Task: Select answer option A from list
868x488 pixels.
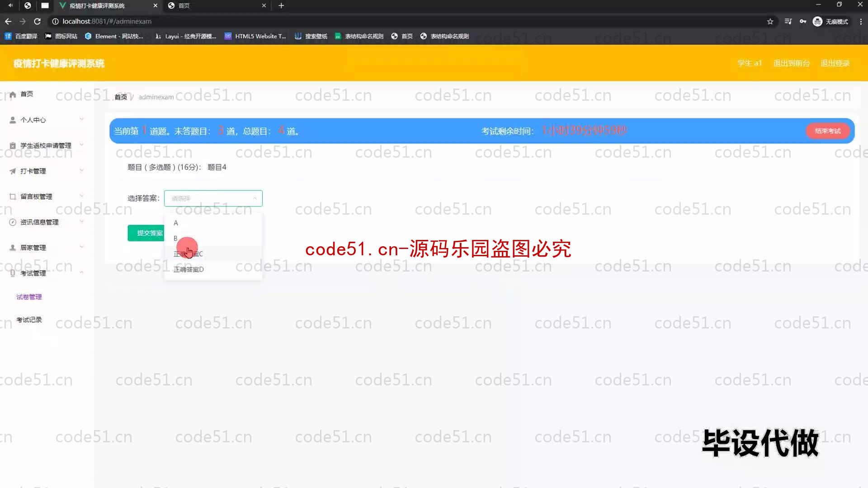Action: [x=176, y=222]
